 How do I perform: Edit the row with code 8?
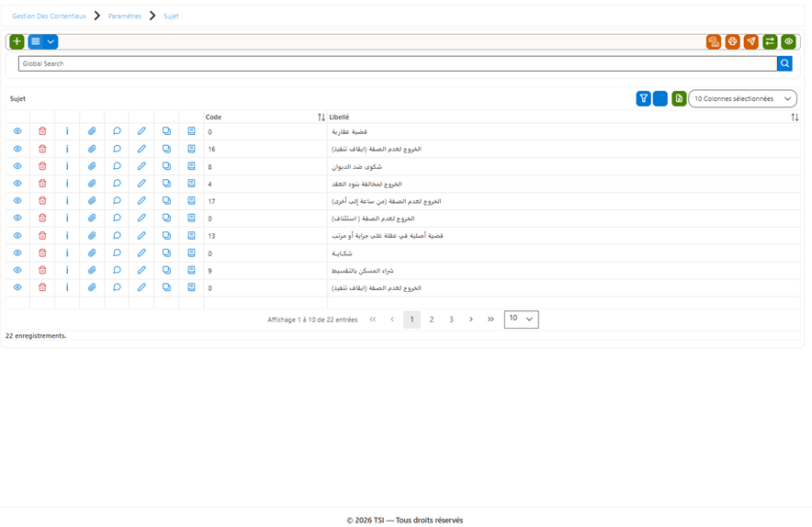tap(141, 166)
